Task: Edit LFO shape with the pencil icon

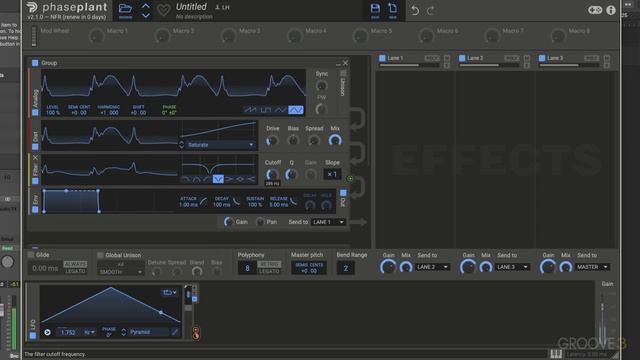Action: point(175,332)
